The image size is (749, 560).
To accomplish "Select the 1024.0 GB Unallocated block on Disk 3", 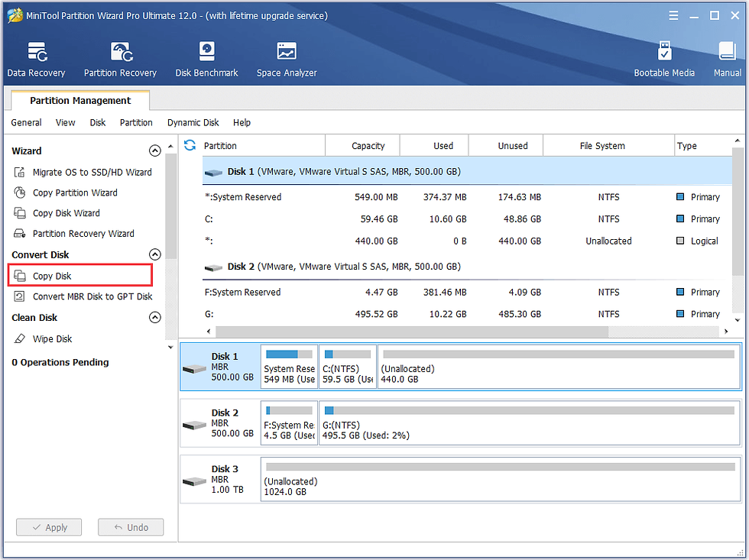I will click(501, 479).
